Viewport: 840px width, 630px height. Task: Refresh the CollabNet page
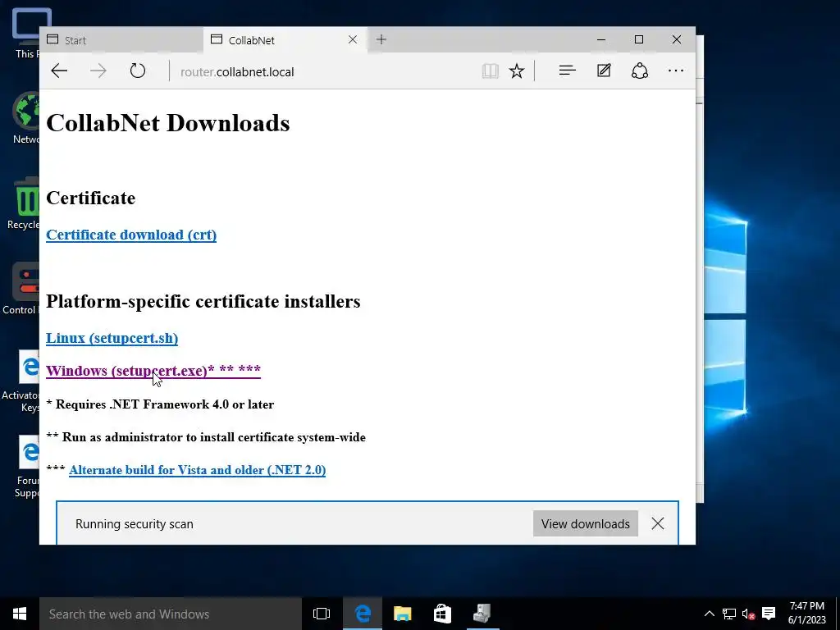(x=138, y=71)
